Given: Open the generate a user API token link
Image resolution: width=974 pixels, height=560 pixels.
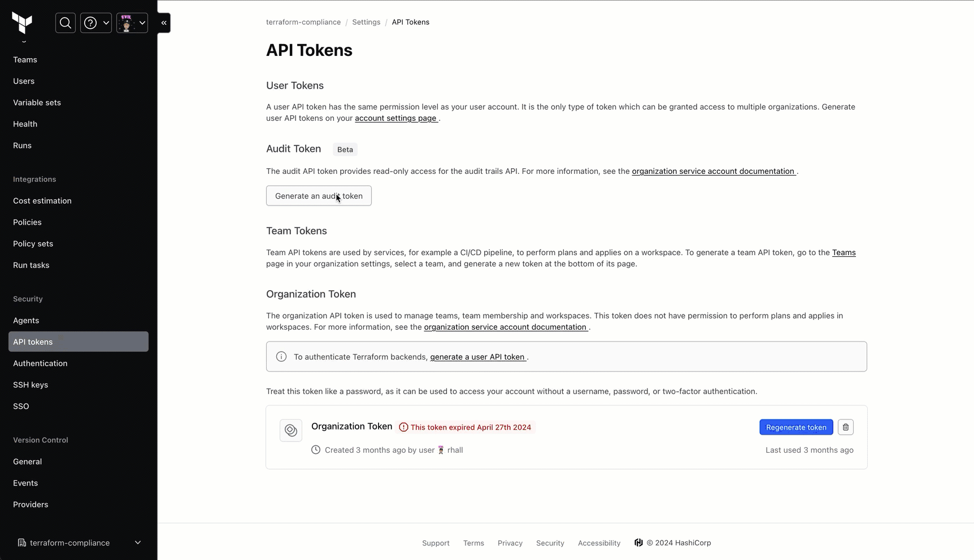Looking at the screenshot, I should (x=477, y=357).
